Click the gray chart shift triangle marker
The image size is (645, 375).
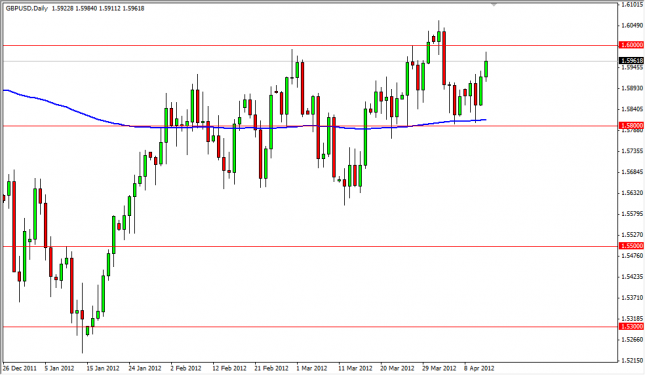click(494, 4)
